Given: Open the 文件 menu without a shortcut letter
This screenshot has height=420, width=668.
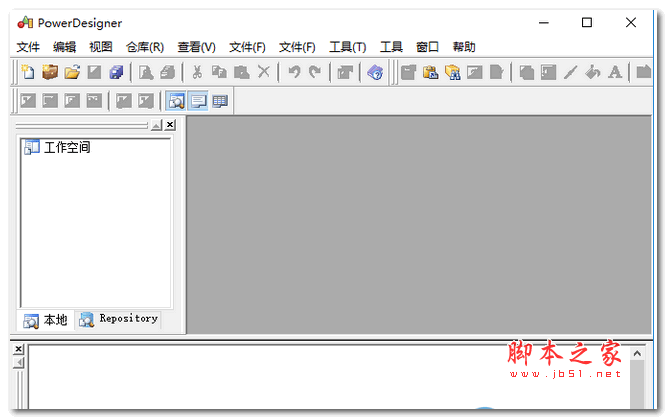Looking at the screenshot, I should pos(28,47).
